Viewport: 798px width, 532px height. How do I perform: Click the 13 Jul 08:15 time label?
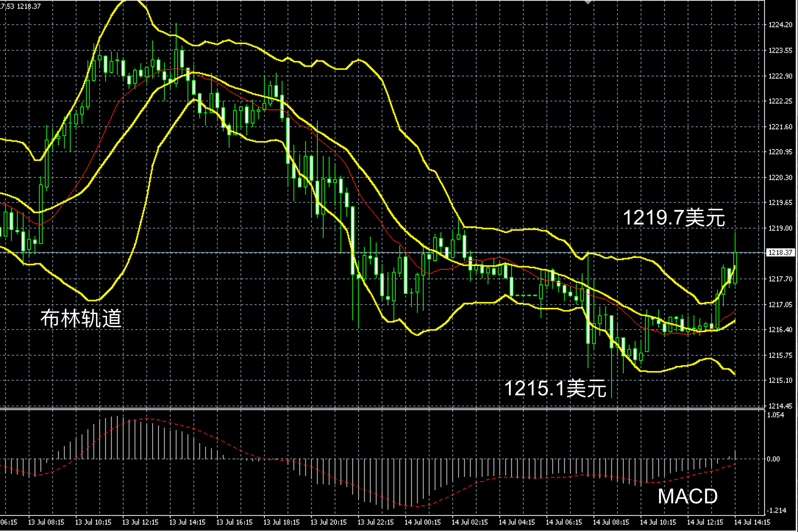point(46,522)
